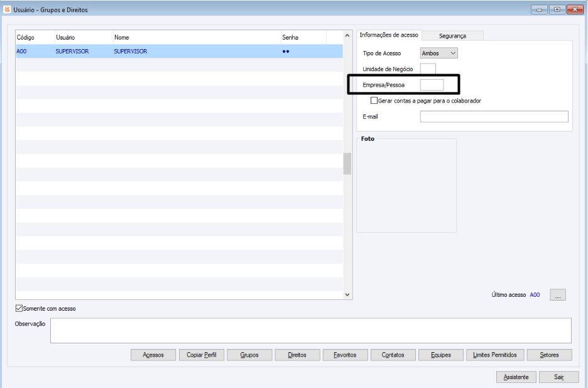
Task: Click the user list scrollbar thumb
Action: pyautogui.click(x=347, y=164)
